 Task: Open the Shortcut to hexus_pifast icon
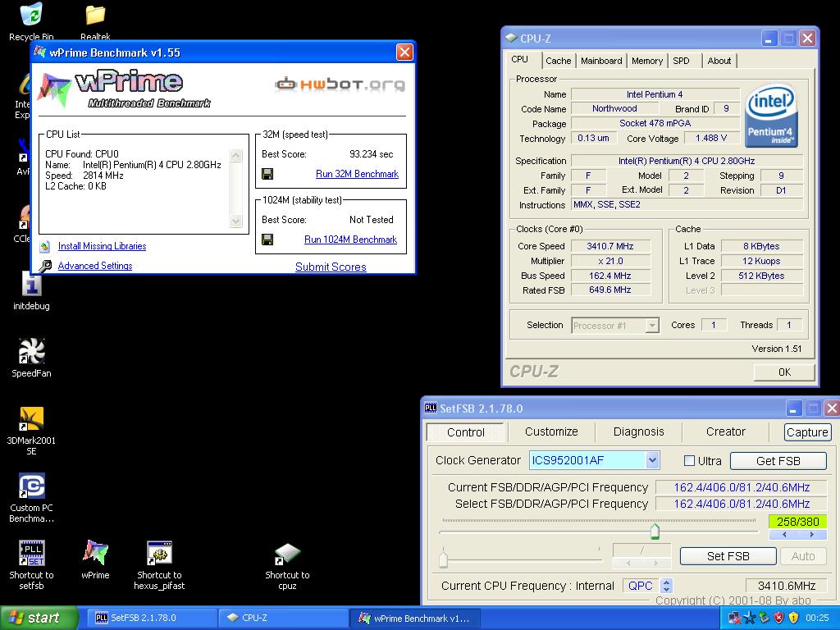point(159,565)
